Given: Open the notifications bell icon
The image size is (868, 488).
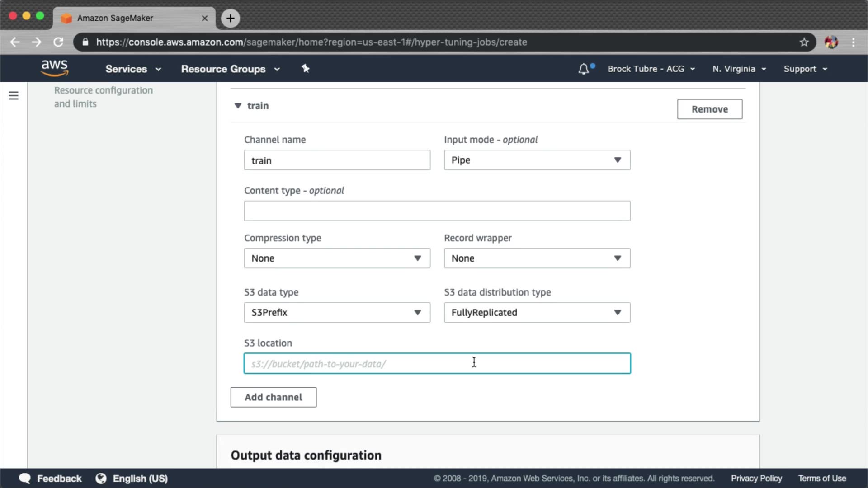Looking at the screenshot, I should [x=584, y=69].
